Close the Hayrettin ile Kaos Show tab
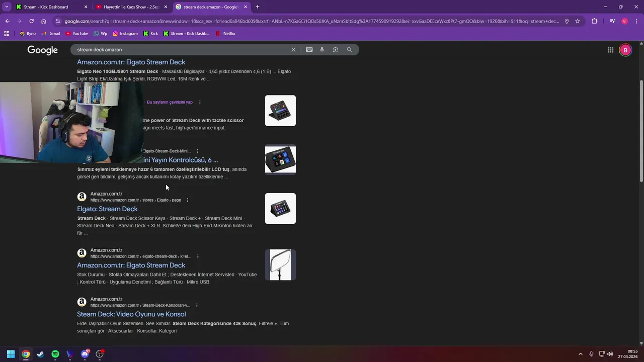644x362 pixels. [x=166, y=7]
